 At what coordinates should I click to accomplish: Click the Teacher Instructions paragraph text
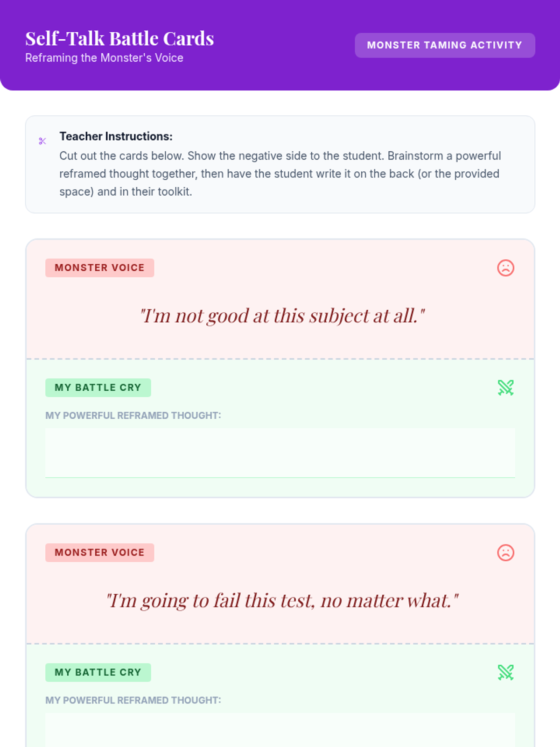[280, 174]
